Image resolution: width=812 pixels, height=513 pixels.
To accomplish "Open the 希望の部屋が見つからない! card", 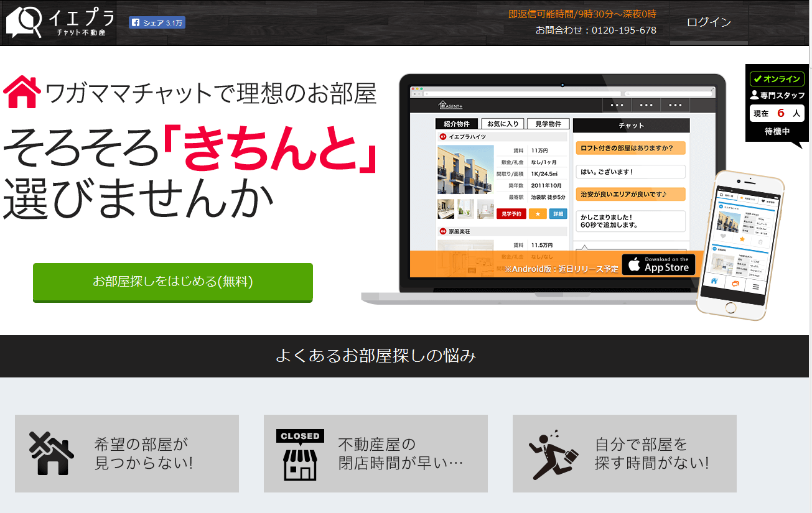I will tap(127, 454).
